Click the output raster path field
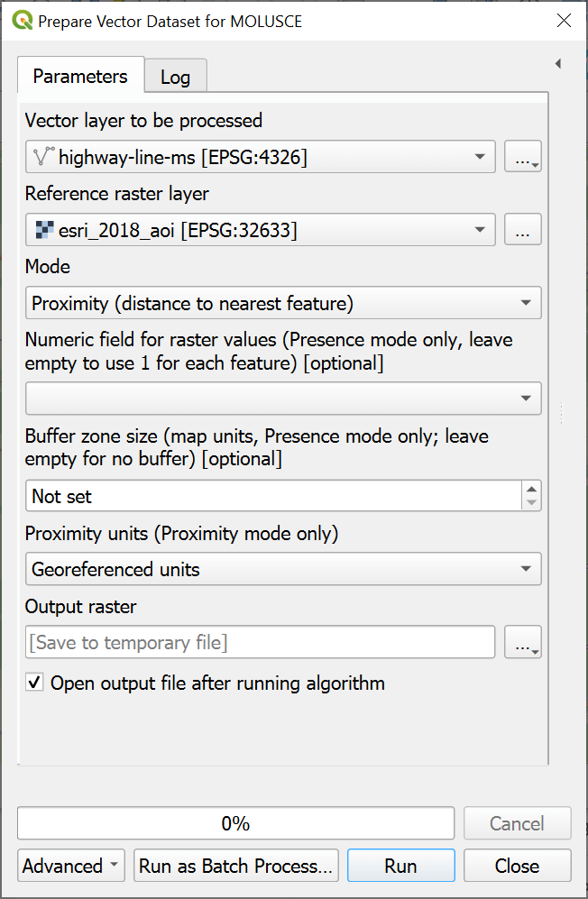Image resolution: width=588 pixels, height=899 pixels. [260, 642]
